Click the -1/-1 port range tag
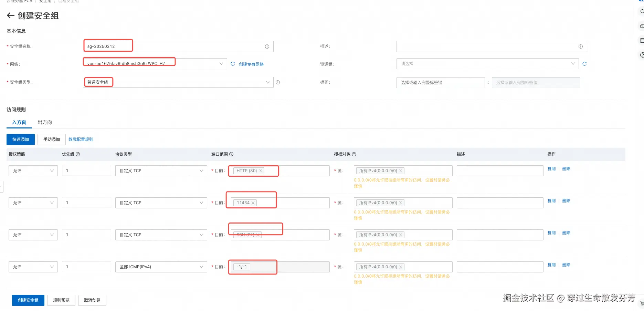 point(242,267)
